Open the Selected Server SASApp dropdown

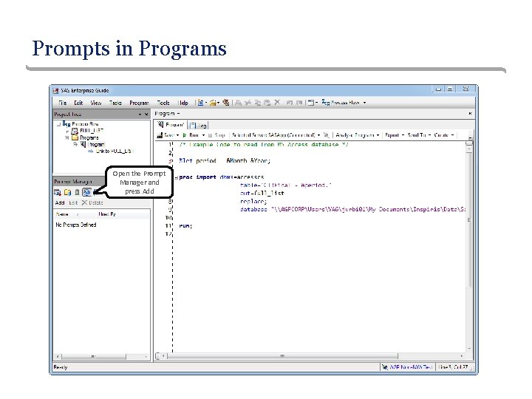(318, 135)
